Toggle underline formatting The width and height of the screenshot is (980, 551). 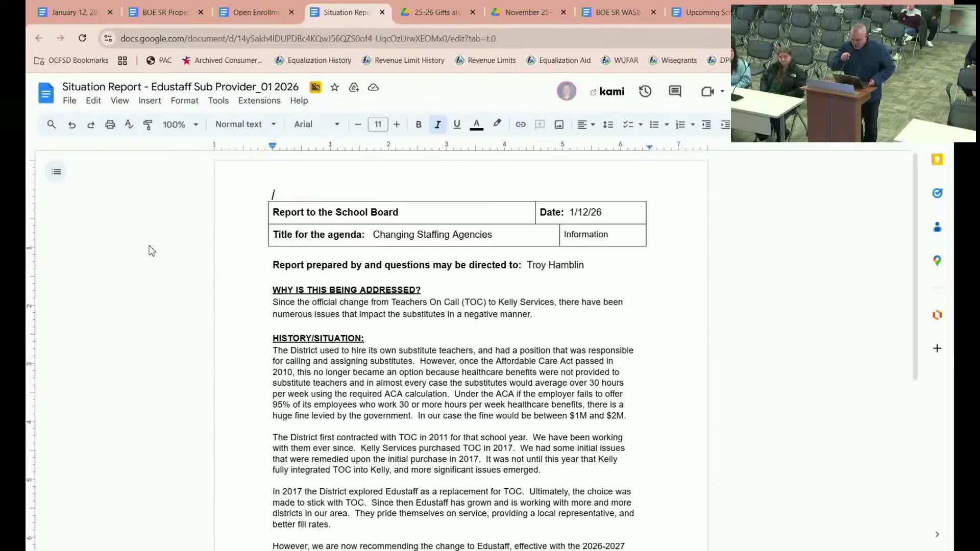pyautogui.click(x=457, y=124)
